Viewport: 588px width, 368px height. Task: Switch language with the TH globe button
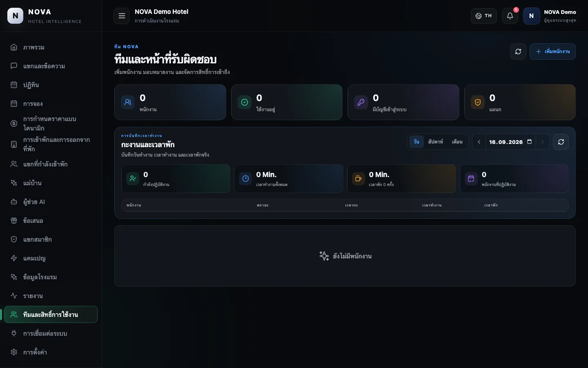484,16
